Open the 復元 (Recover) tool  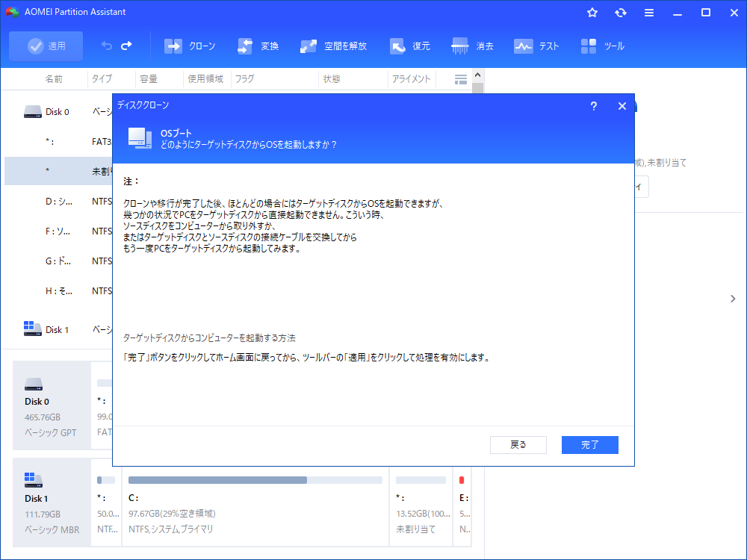[x=409, y=46]
